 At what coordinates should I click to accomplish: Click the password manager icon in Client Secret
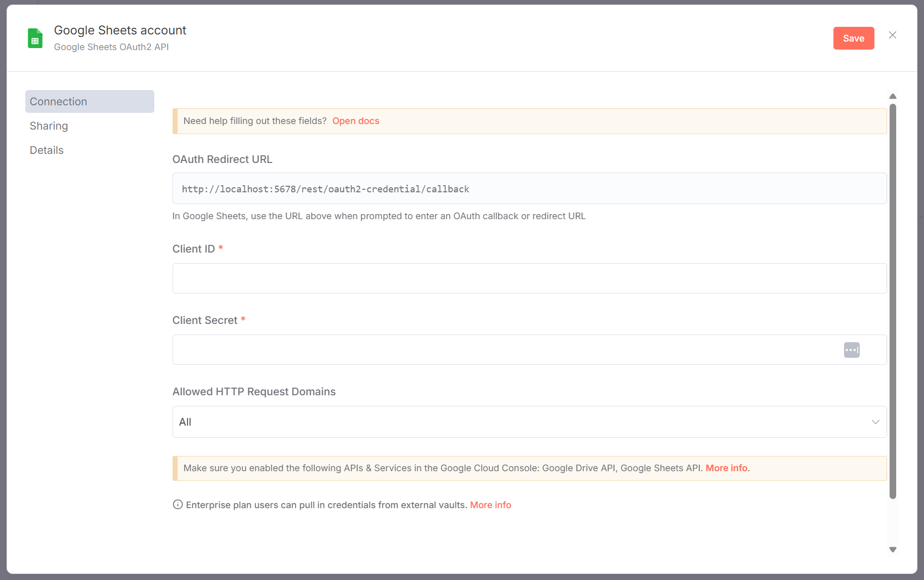[852, 350]
